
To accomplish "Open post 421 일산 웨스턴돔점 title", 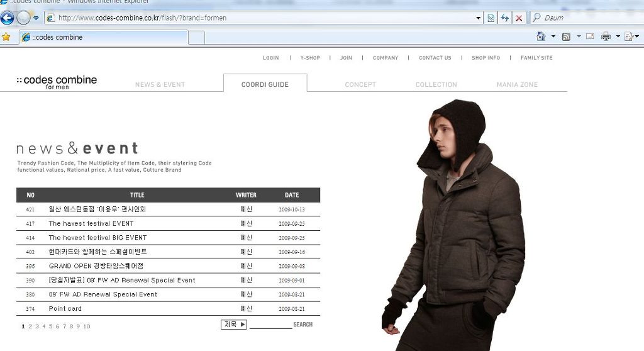I will pos(97,209).
